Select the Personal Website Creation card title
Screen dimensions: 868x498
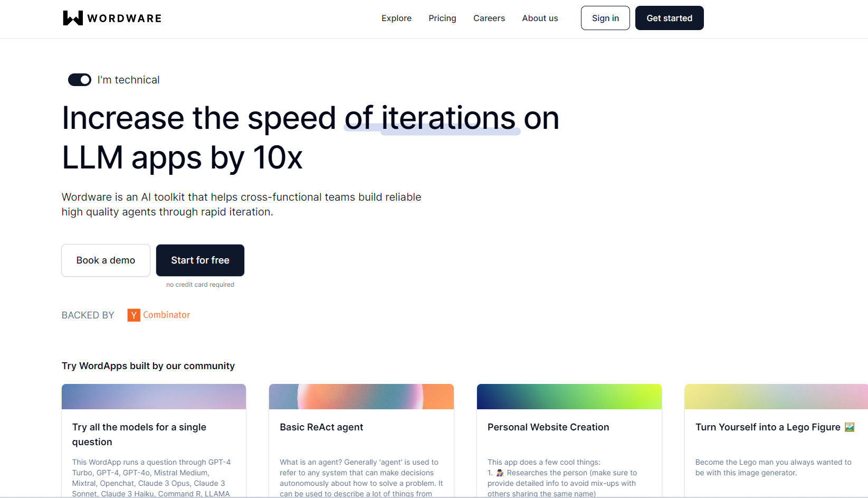point(548,427)
